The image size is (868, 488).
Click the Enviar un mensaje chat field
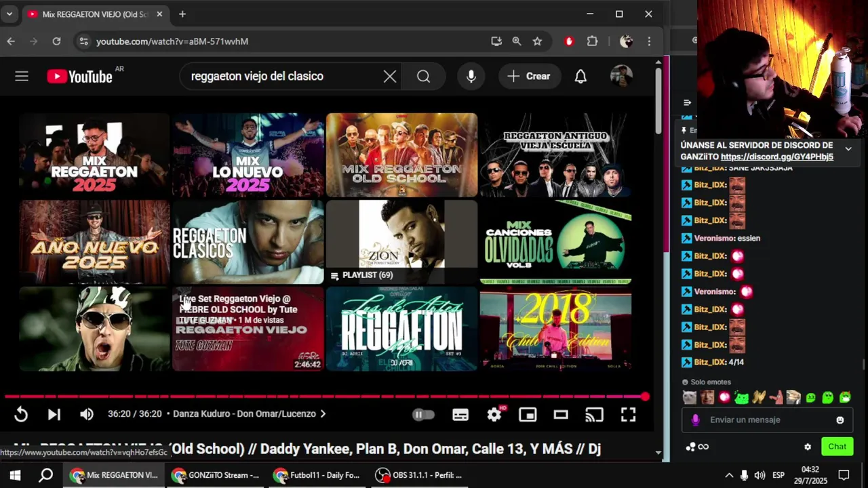pos(766,420)
